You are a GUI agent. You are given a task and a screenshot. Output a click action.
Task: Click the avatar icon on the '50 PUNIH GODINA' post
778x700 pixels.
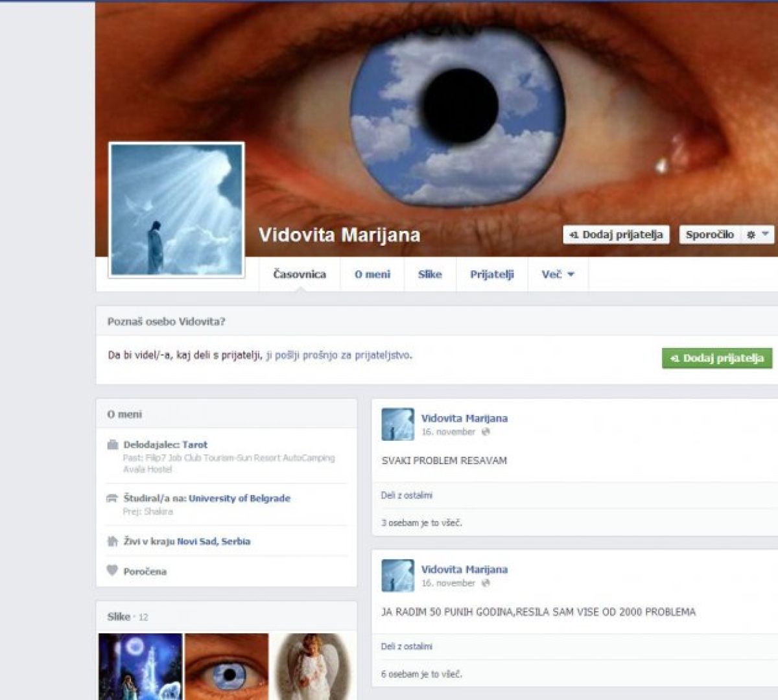click(x=397, y=576)
